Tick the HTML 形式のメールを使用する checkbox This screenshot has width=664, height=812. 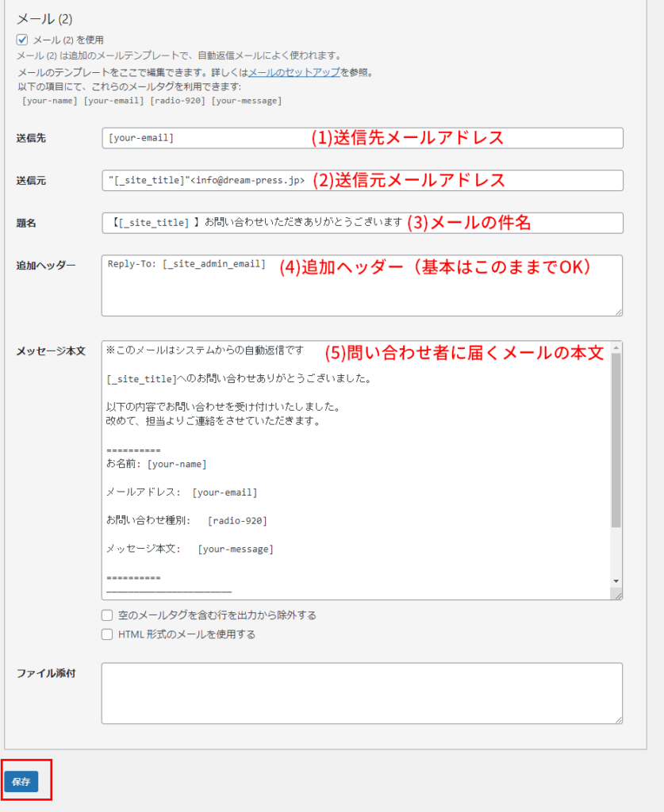(x=107, y=634)
